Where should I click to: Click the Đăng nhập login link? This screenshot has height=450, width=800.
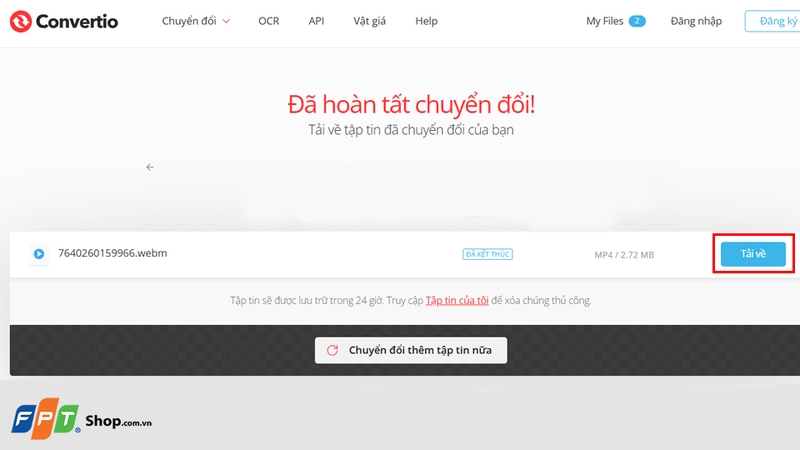[x=696, y=21]
